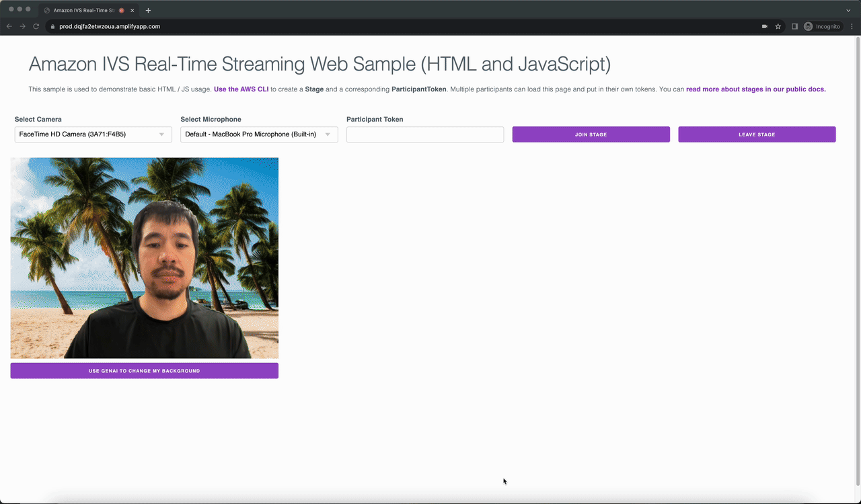Viewport: 861px width, 504px height.
Task: Open the Use the AWS CLI link
Action: (x=241, y=89)
